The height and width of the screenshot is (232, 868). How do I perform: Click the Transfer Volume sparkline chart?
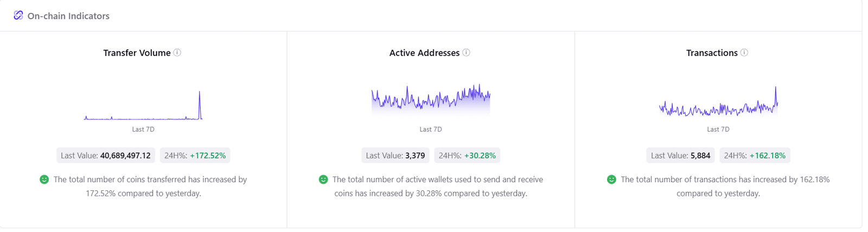(143, 106)
